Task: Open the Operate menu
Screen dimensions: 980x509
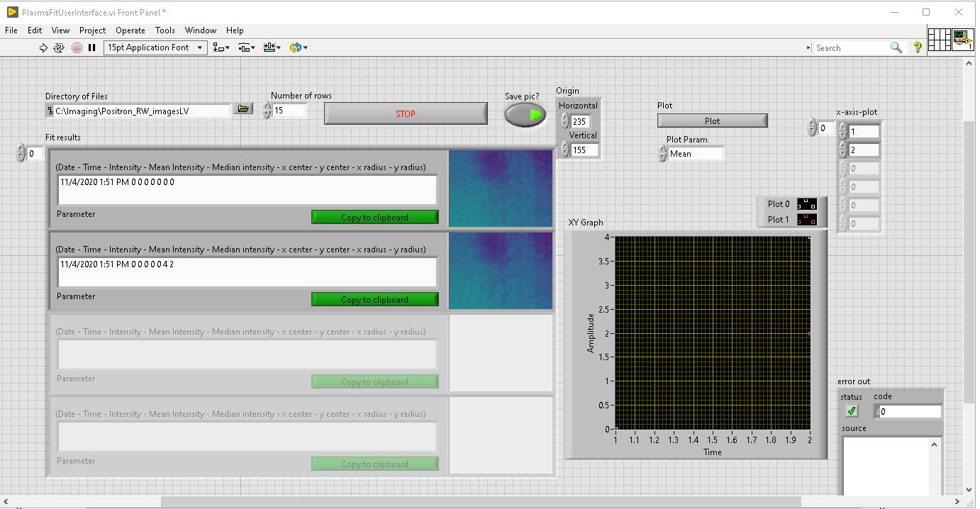Action: point(130,30)
